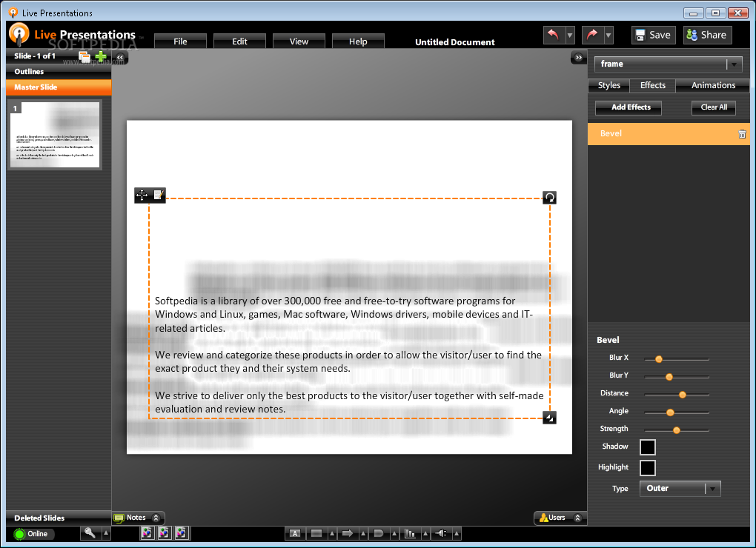Select the Bevel effect row
Viewport: 756px width, 548px height.
tap(669, 134)
